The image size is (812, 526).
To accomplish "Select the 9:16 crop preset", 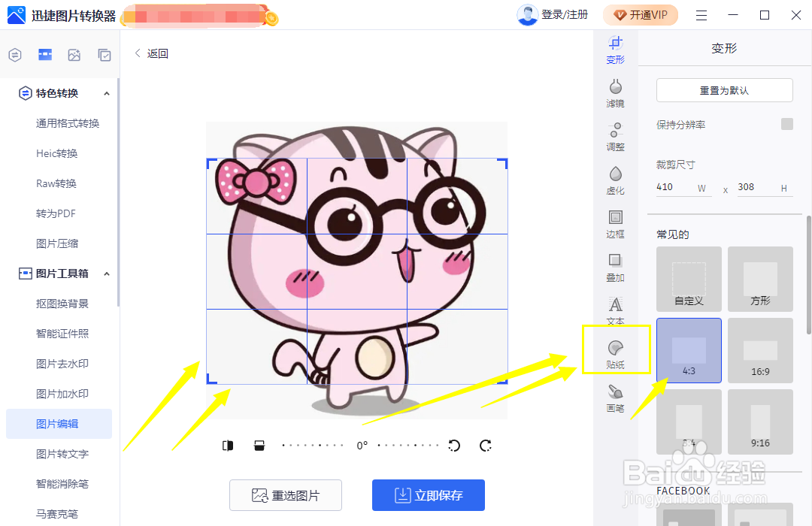I will click(760, 422).
